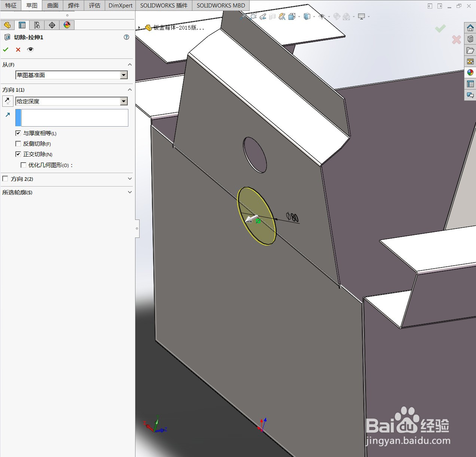Toggle detailed preview eye icon
Viewport: 476px width, 457px height.
point(30,49)
